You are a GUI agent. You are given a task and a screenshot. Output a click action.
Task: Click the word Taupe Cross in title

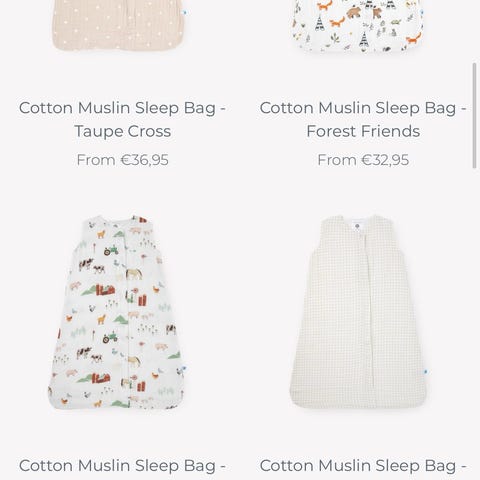(122, 131)
